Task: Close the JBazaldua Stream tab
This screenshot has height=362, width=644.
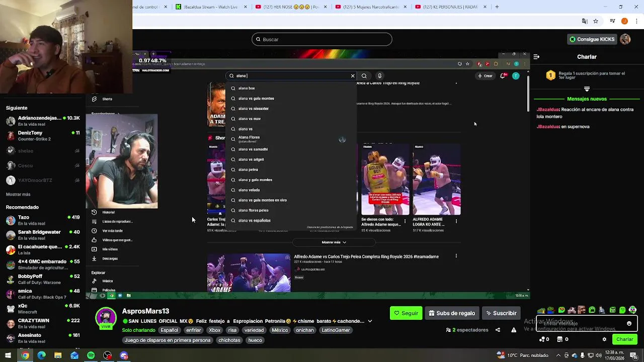Action: 246,7
